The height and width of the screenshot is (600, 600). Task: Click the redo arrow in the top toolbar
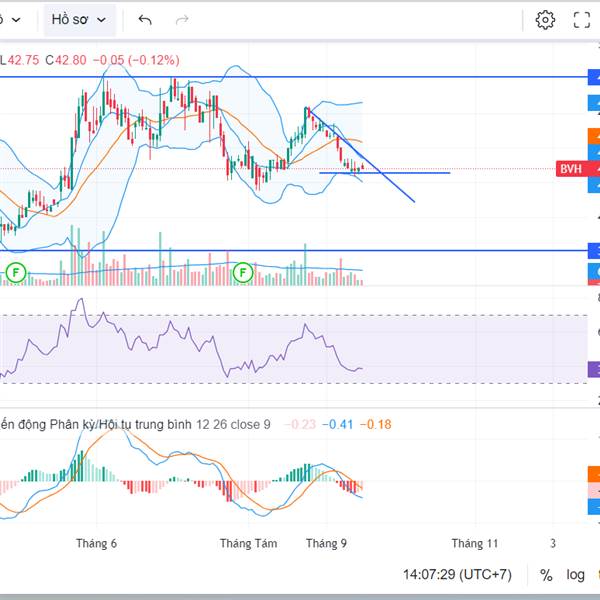pos(182,20)
